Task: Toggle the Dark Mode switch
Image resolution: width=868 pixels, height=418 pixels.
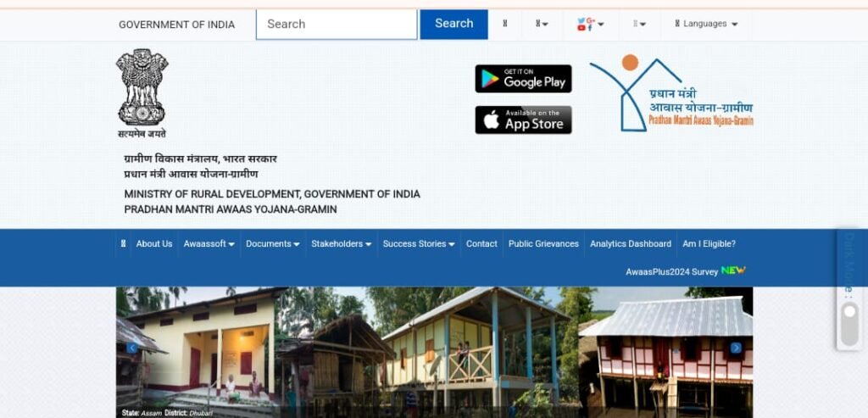Action: [849, 323]
